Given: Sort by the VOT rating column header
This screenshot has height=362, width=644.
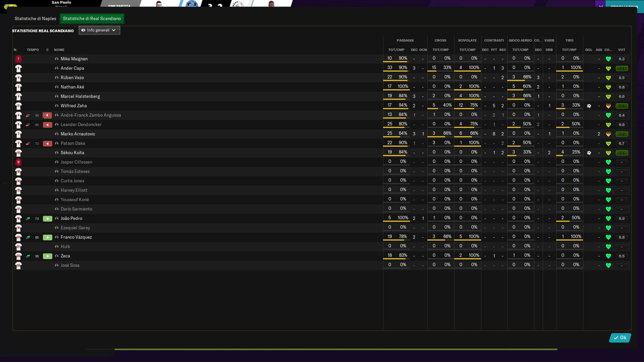Looking at the screenshot, I should pyautogui.click(x=622, y=50).
